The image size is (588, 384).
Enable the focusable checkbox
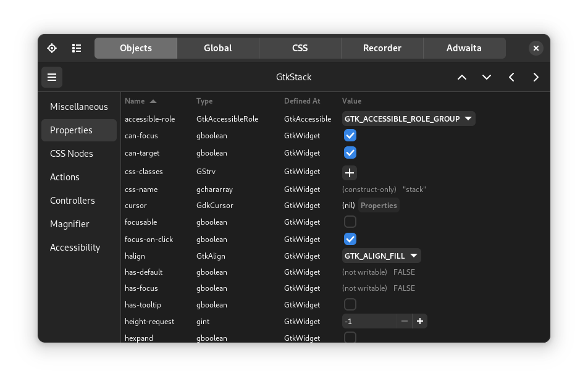(x=350, y=221)
